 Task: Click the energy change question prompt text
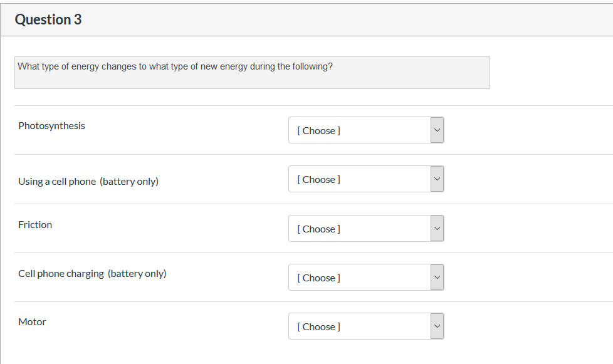pos(176,66)
